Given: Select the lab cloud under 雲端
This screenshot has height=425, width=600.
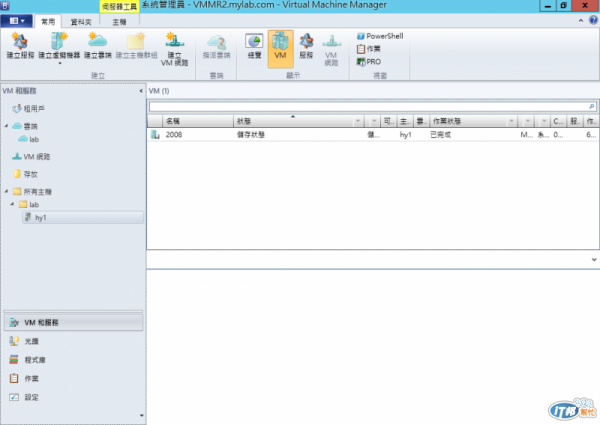Looking at the screenshot, I should 29,139.
